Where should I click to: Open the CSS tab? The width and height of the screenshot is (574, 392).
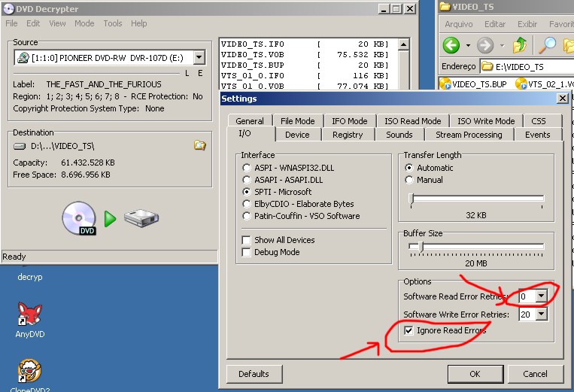pyautogui.click(x=539, y=121)
